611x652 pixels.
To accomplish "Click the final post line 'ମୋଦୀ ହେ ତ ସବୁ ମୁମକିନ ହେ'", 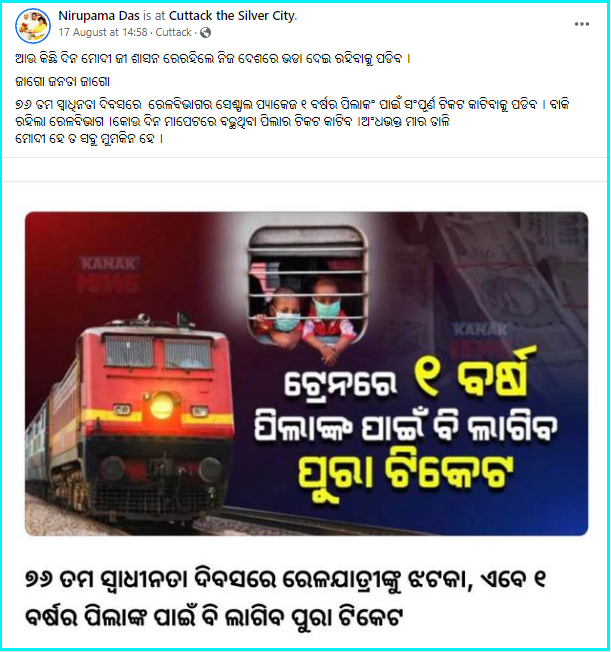I will [89, 138].
